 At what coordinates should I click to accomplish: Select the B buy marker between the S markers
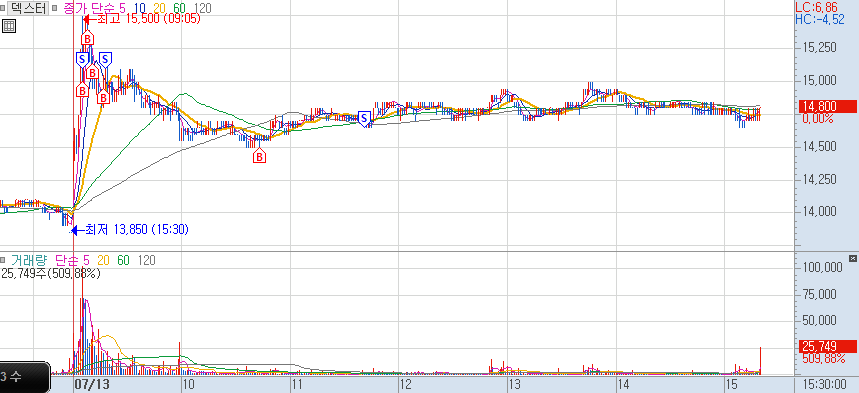tap(93, 72)
